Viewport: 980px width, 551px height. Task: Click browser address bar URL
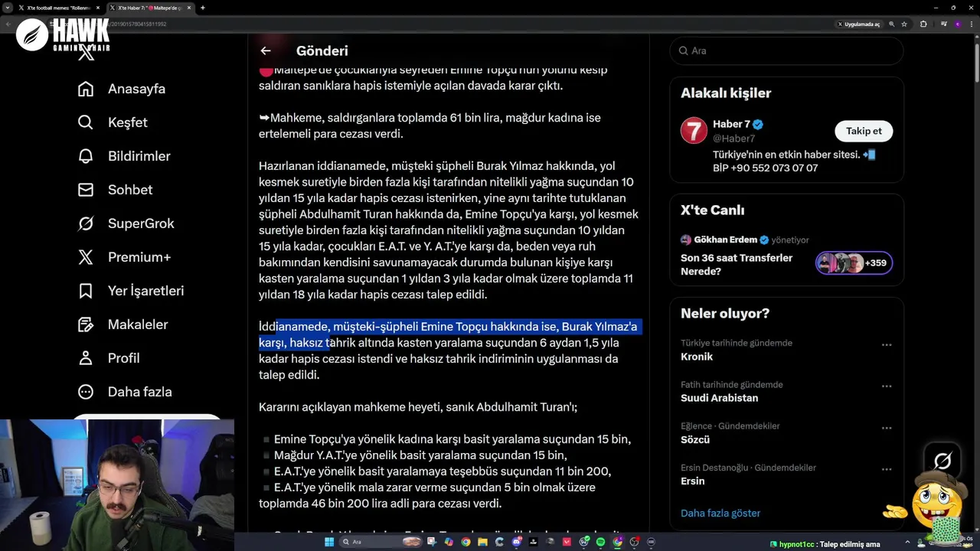click(x=459, y=24)
